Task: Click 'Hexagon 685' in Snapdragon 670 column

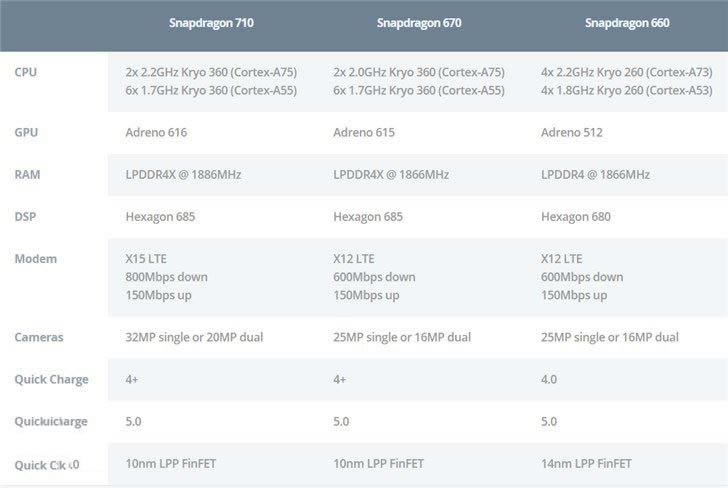Action: (368, 217)
